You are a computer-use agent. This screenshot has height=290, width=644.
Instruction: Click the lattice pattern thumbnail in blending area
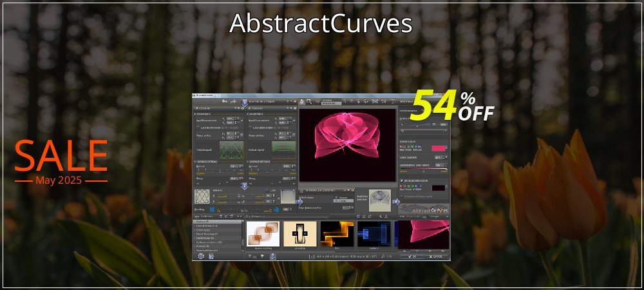tap(202, 197)
